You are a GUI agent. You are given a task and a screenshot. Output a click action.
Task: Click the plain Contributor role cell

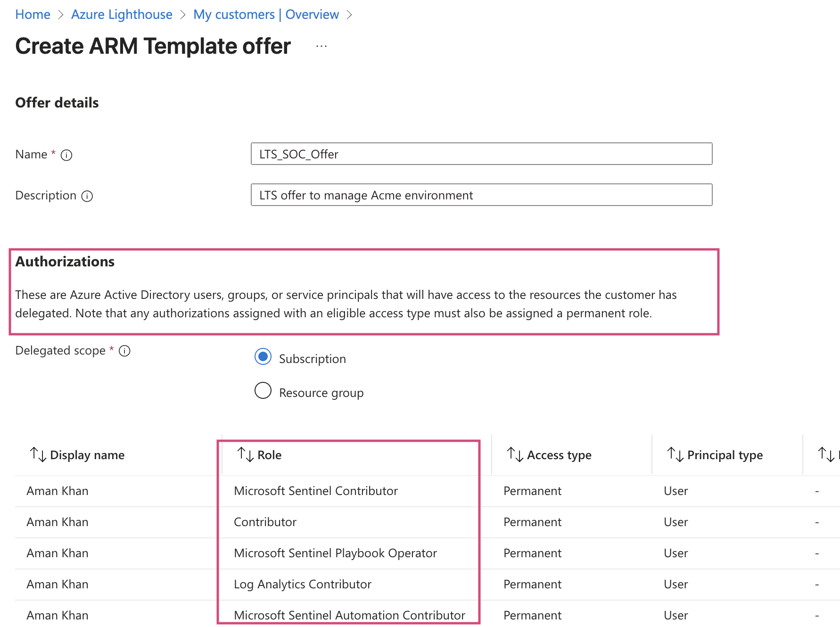click(x=265, y=522)
